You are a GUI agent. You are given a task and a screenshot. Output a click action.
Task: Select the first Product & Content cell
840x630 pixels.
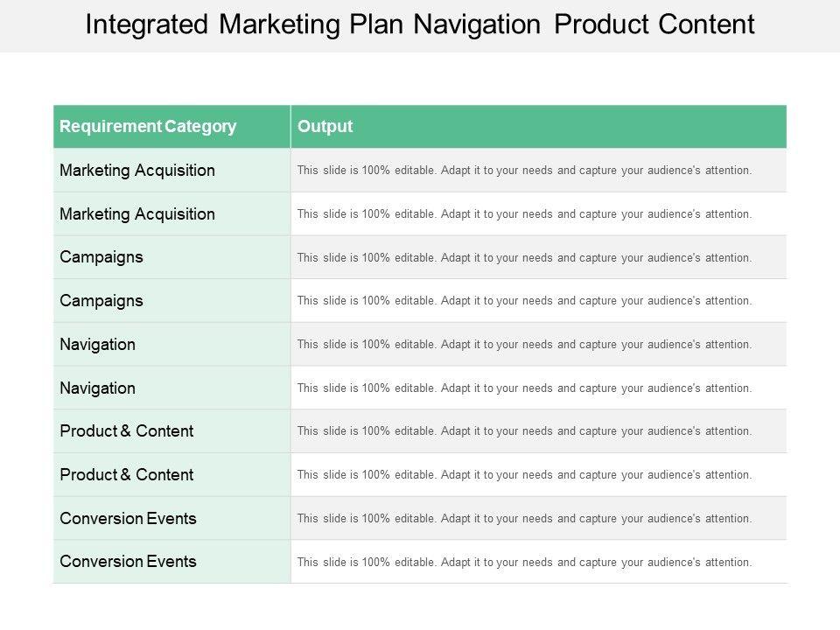coord(127,430)
